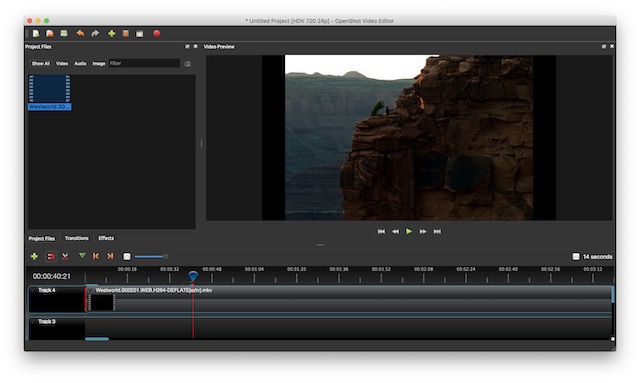Close the Video Preview panel
The image size is (640, 383).
[x=612, y=47]
